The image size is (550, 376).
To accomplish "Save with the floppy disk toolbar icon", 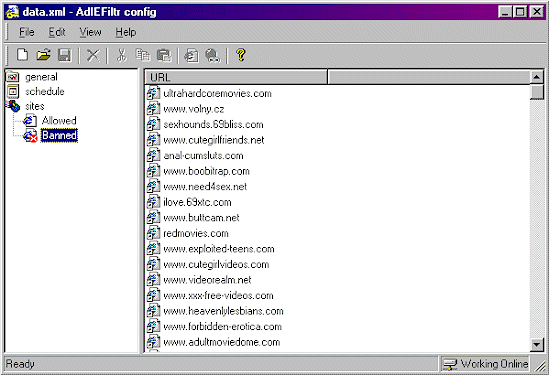I will [65, 55].
